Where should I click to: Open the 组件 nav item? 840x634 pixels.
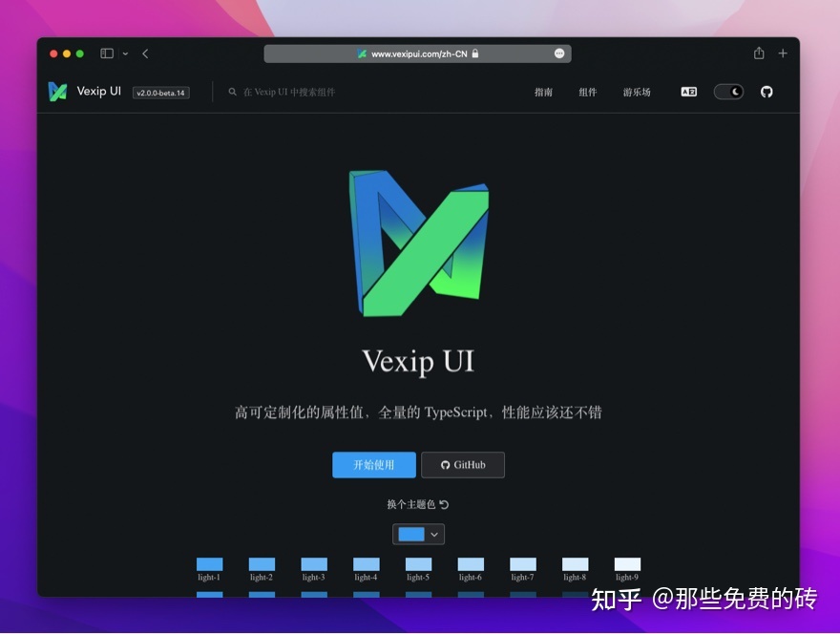[588, 93]
